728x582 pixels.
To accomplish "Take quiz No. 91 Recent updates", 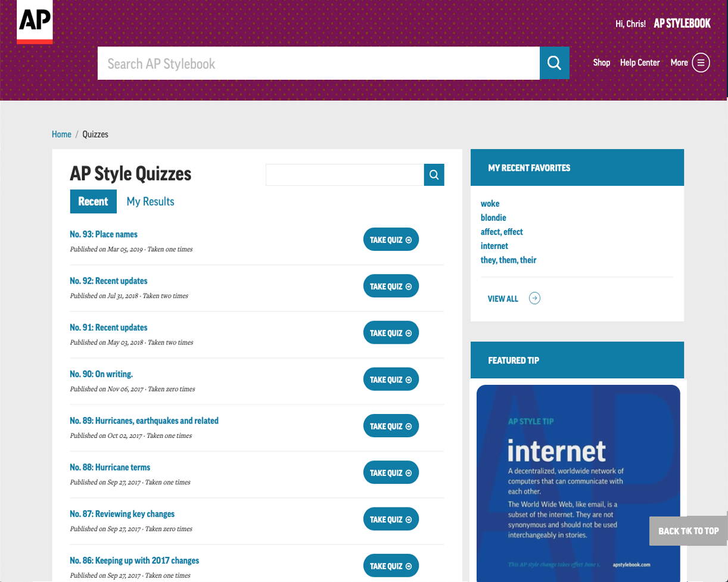I will [x=391, y=332].
